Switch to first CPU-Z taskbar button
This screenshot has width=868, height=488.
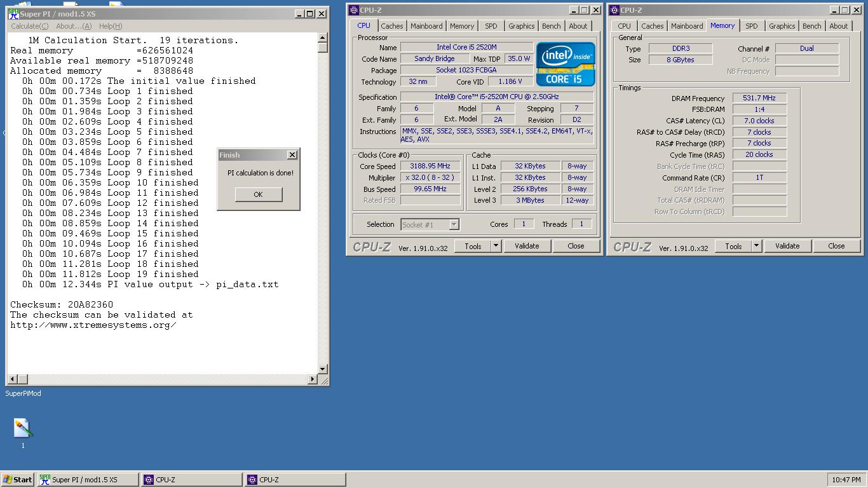click(x=192, y=480)
